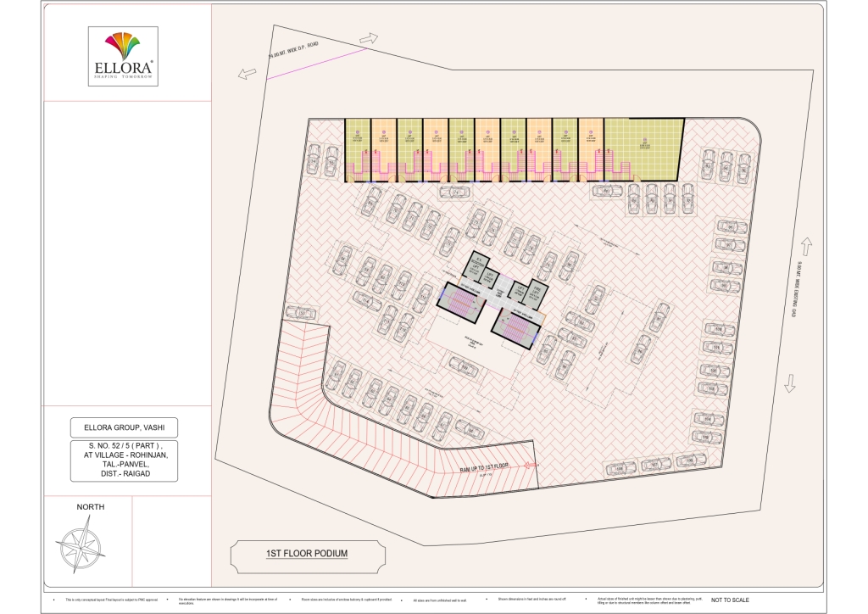868x614 pixels.
Task: Click the "NORTH" text above the compass
Action: point(90,507)
